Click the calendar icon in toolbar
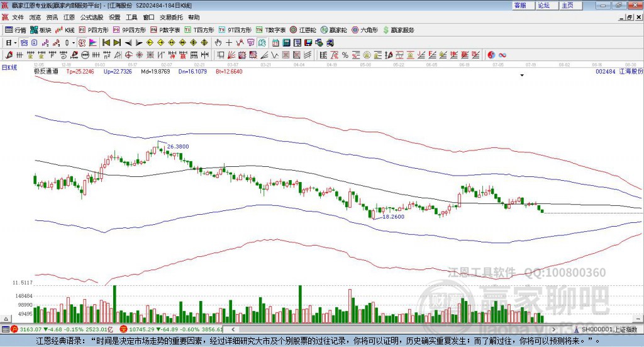This screenshot has width=644, height=347. [275, 43]
